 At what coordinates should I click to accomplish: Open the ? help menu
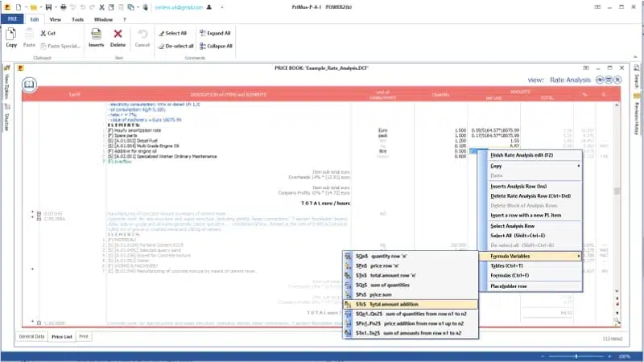[x=125, y=19]
